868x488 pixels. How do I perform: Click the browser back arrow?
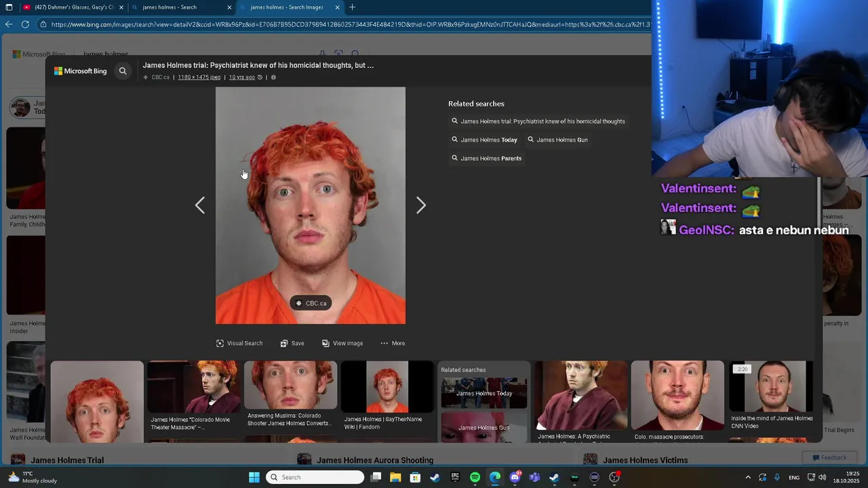pyautogui.click(x=9, y=24)
